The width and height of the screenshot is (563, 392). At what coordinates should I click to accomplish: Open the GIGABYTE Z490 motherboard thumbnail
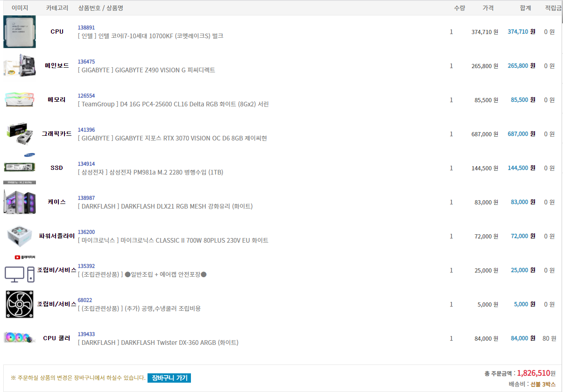click(20, 65)
